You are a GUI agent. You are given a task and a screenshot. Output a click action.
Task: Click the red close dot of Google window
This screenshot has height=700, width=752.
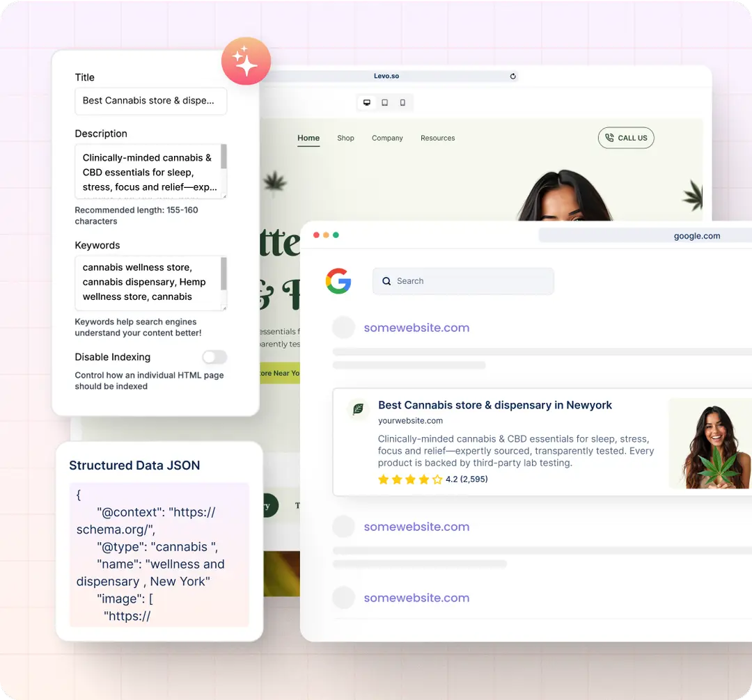tap(316, 234)
